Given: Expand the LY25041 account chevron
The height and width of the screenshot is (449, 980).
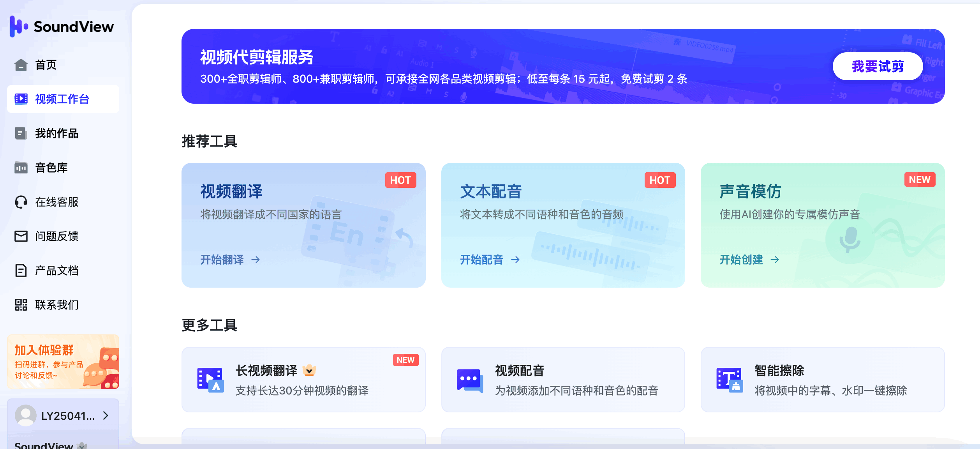Looking at the screenshot, I should click(106, 415).
